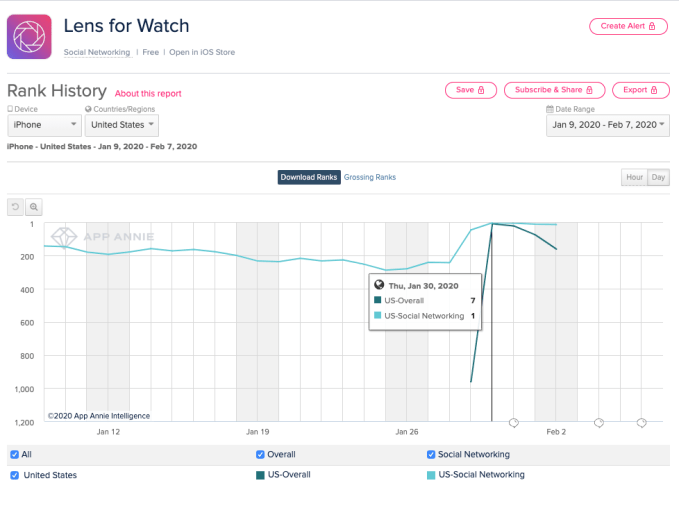Uncheck the United States checkbox

click(x=14, y=475)
